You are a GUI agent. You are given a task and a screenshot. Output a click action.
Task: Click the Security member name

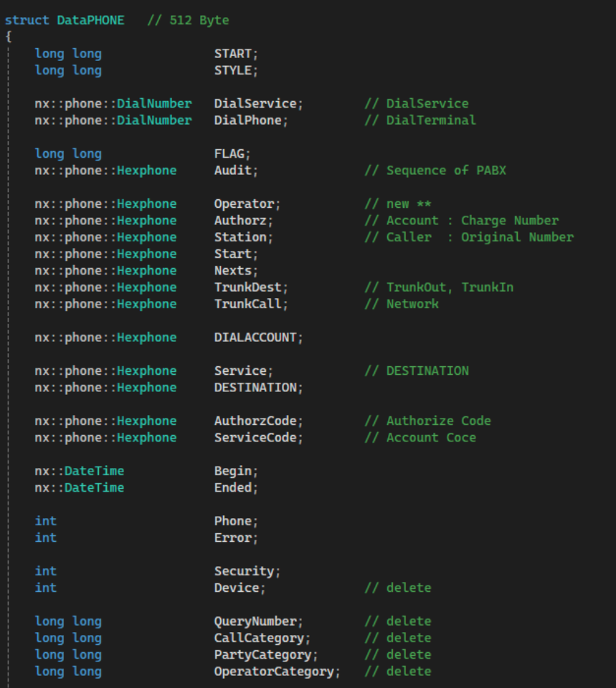(245, 571)
